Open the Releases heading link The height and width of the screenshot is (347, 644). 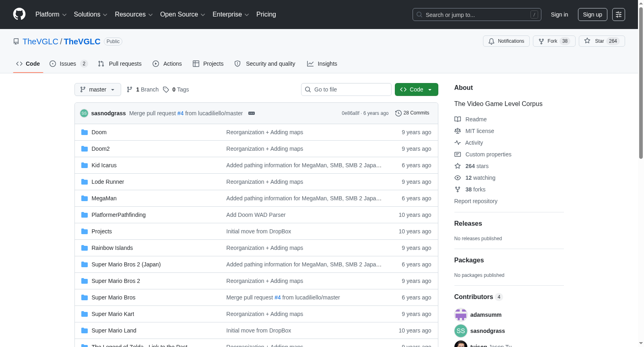468,224
